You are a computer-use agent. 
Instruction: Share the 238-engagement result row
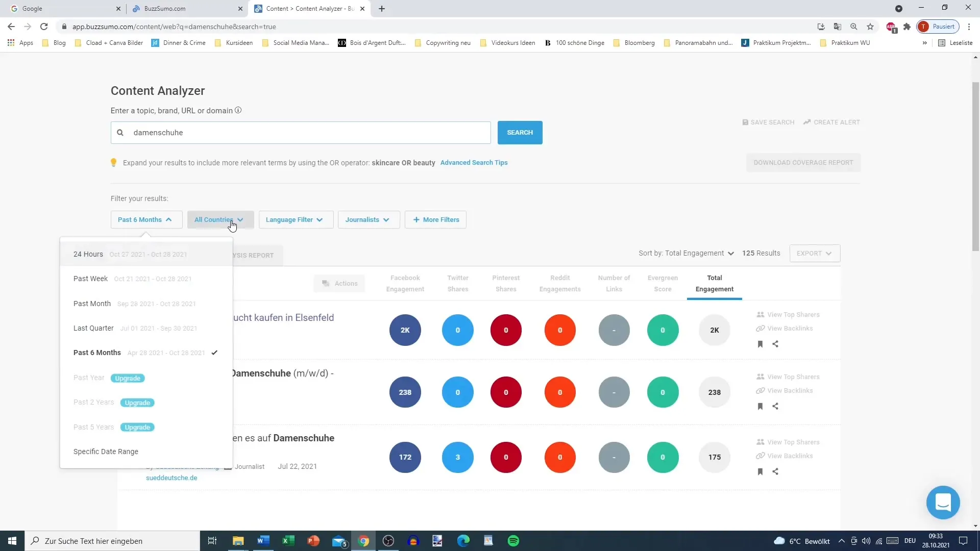(x=775, y=407)
